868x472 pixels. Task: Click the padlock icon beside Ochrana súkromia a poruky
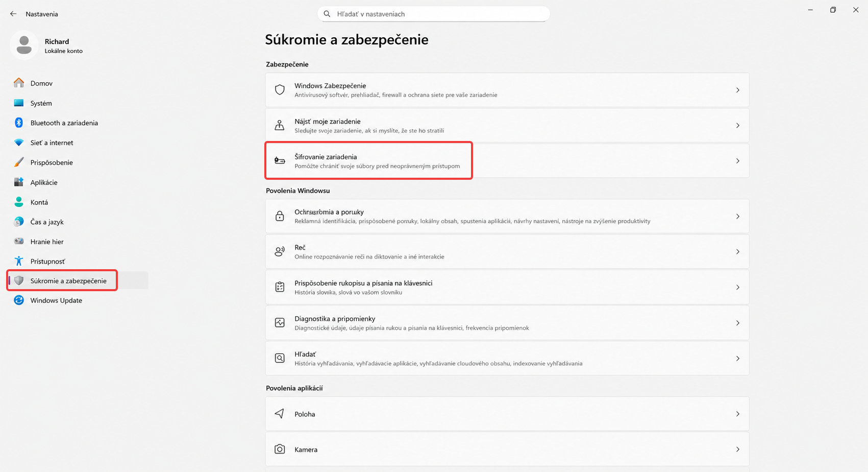pyautogui.click(x=280, y=216)
